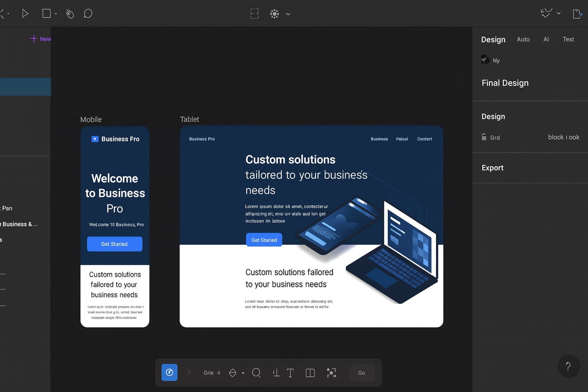Viewport: 588px width, 392px height.
Task: Click the split-panel layout icon in bottom toolbar
Action: (310, 373)
